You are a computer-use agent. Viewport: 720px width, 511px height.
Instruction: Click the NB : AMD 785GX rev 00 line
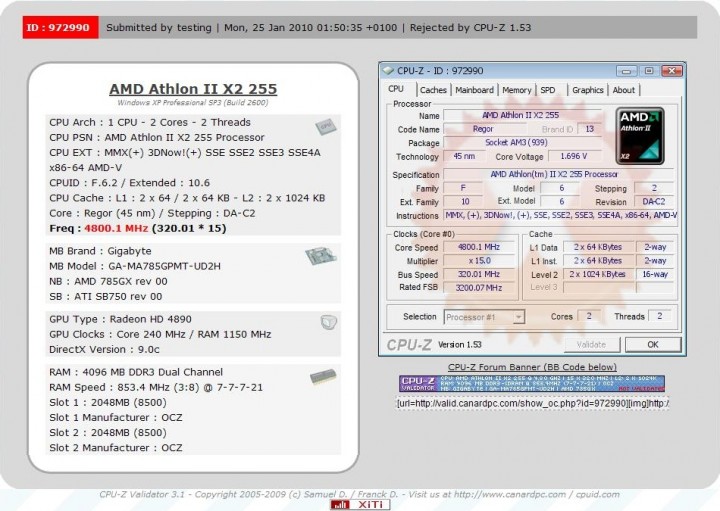(x=108, y=281)
